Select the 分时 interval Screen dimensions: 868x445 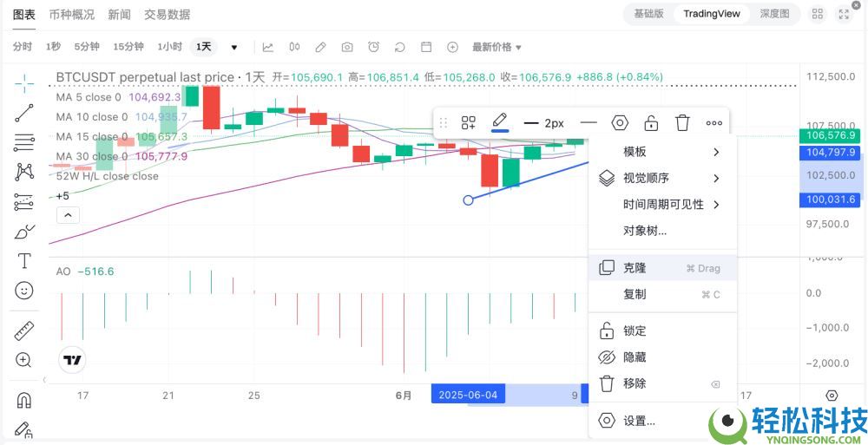tap(23, 47)
